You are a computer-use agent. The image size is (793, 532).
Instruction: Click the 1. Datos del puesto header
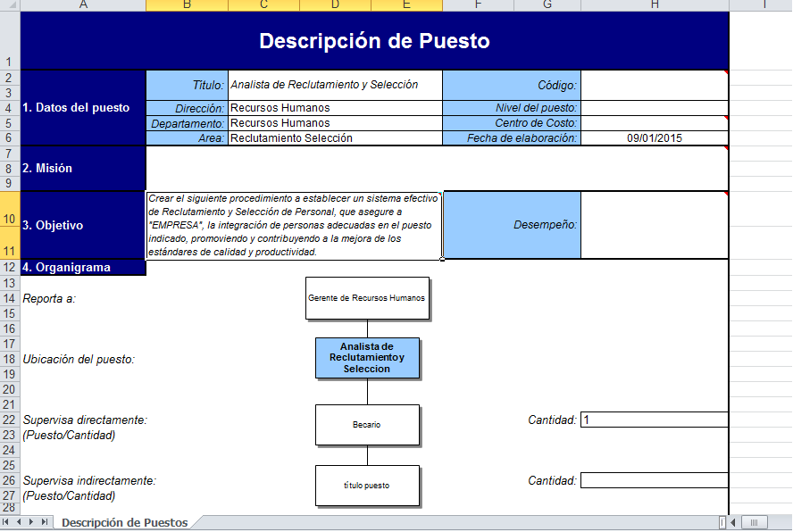coord(83,108)
